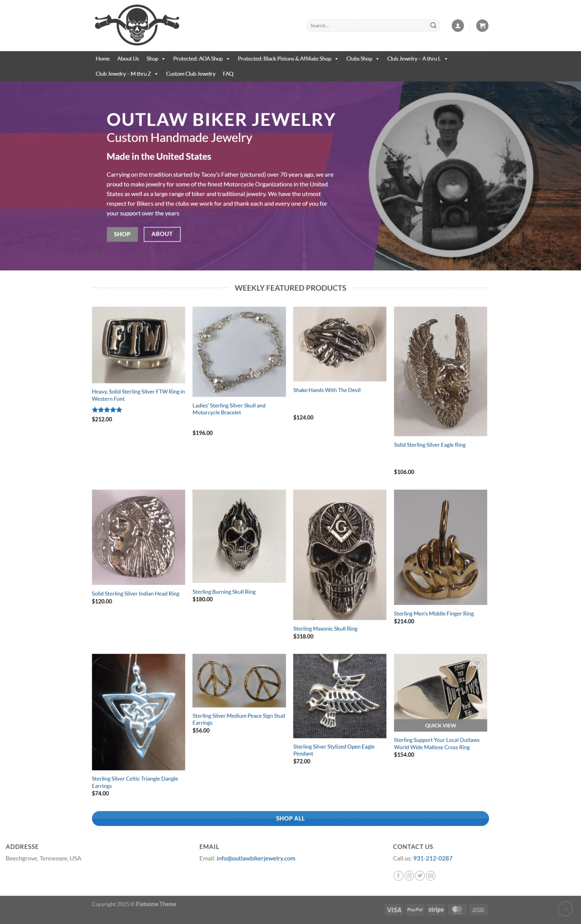
Task: Open the FAQ menu item
Action: [228, 74]
